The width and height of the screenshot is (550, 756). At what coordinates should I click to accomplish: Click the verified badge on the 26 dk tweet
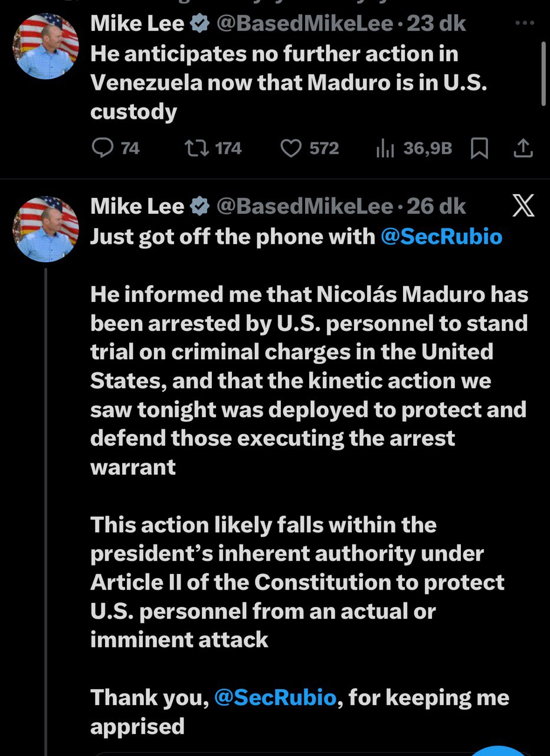(x=201, y=206)
